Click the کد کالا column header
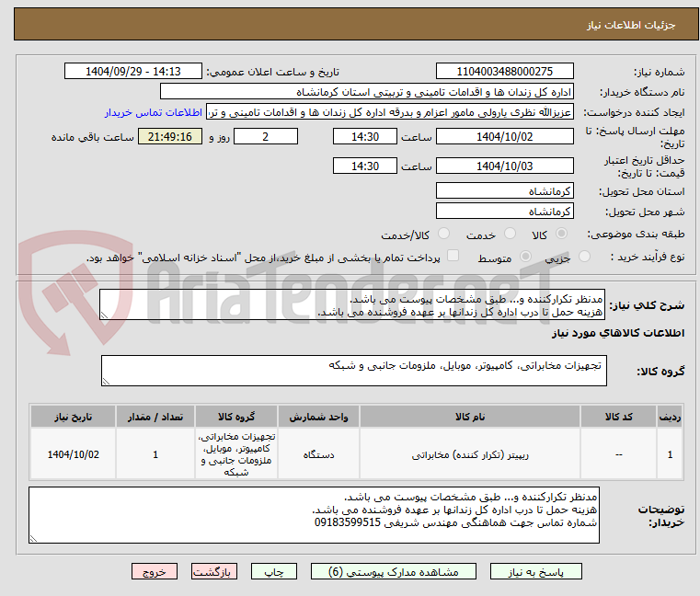The height and width of the screenshot is (596, 700). tap(618, 417)
